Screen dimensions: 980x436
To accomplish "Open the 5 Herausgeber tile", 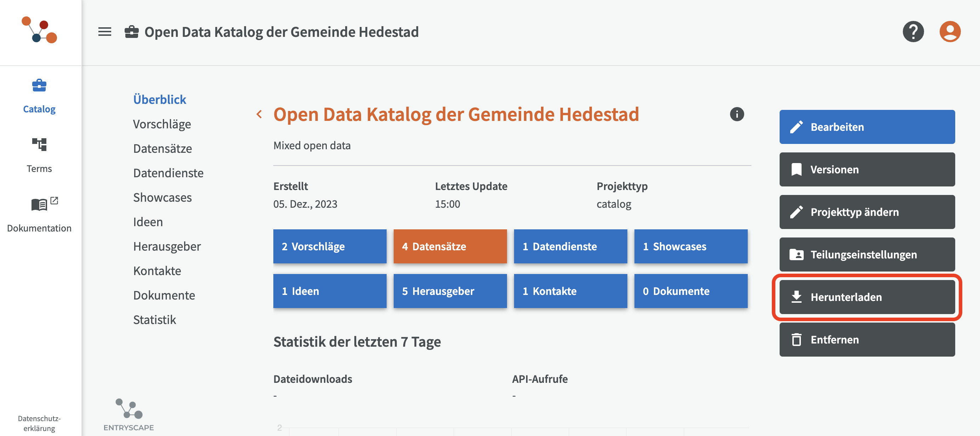I will pyautogui.click(x=450, y=291).
